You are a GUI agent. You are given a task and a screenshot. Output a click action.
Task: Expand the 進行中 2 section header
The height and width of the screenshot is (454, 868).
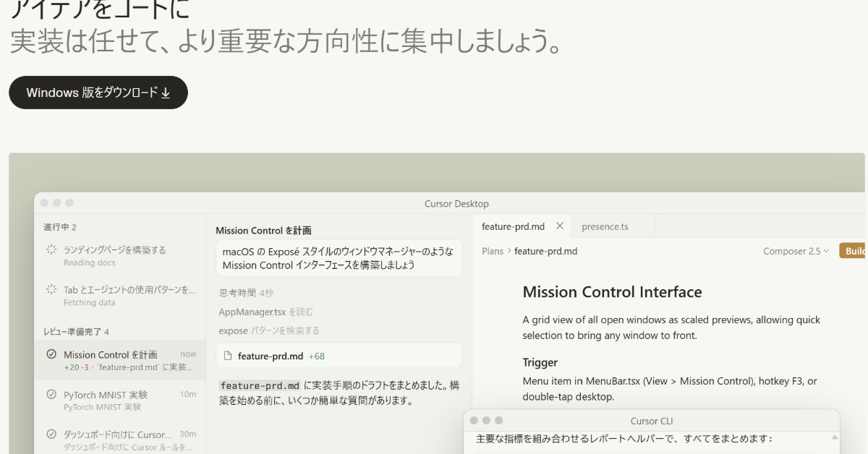[60, 227]
